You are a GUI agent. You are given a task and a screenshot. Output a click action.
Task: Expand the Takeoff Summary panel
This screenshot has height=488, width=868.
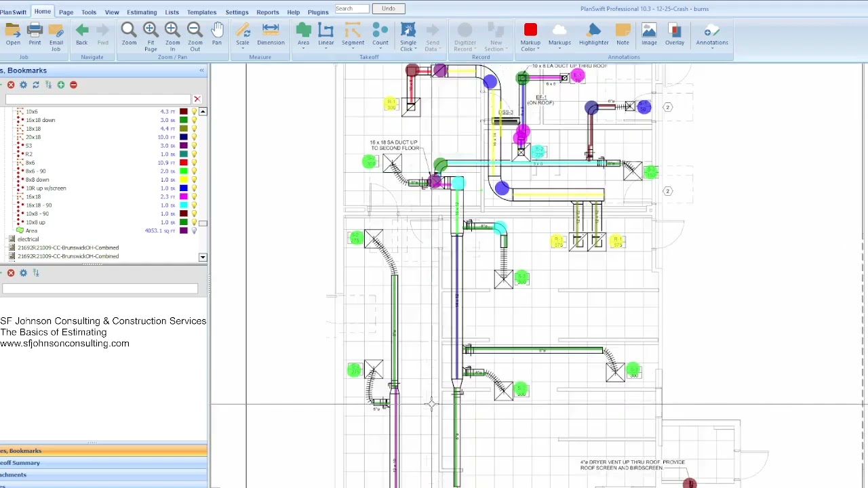click(x=103, y=463)
